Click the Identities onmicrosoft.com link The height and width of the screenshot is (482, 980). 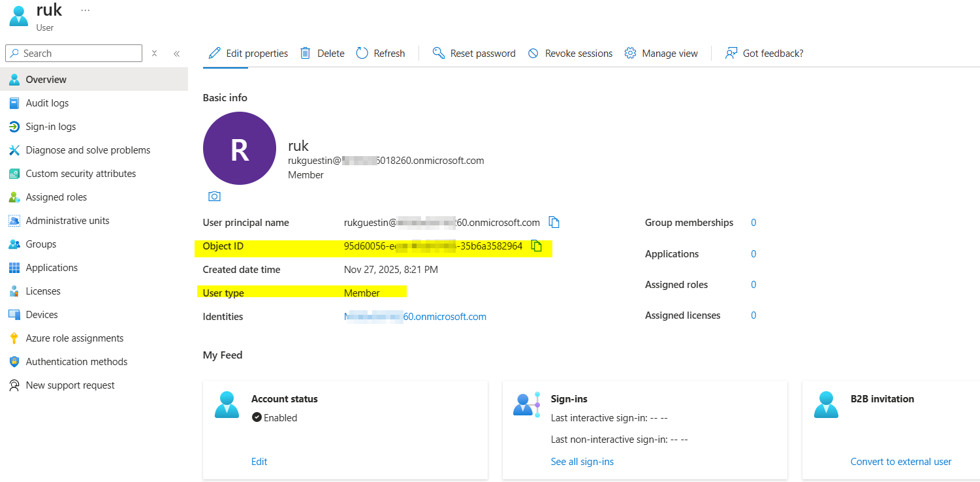415,316
